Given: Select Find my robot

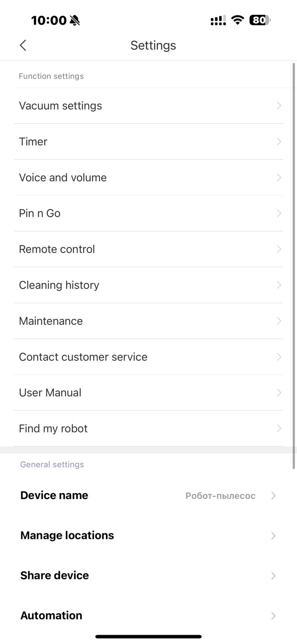Looking at the screenshot, I should (148, 428).
